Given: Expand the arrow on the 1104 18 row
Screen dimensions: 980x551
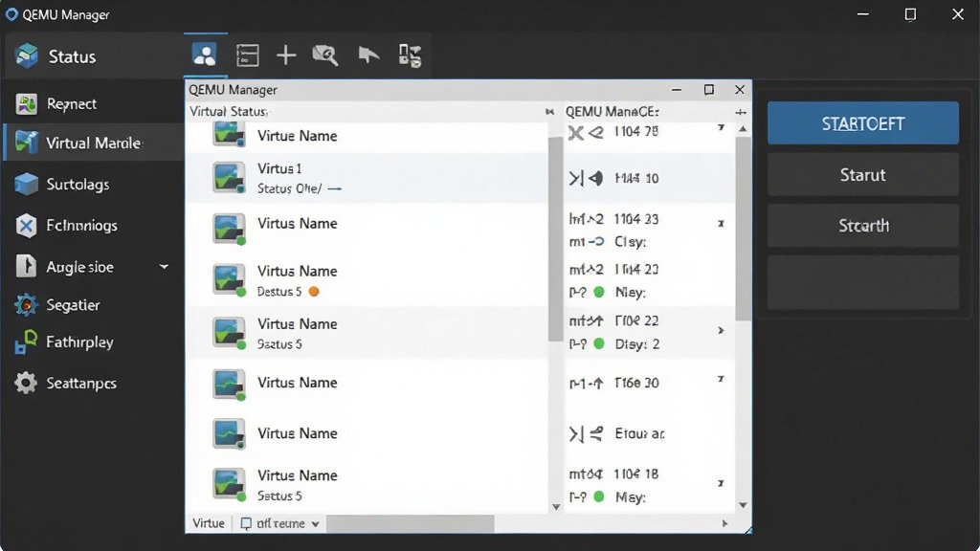Looking at the screenshot, I should tap(721, 483).
